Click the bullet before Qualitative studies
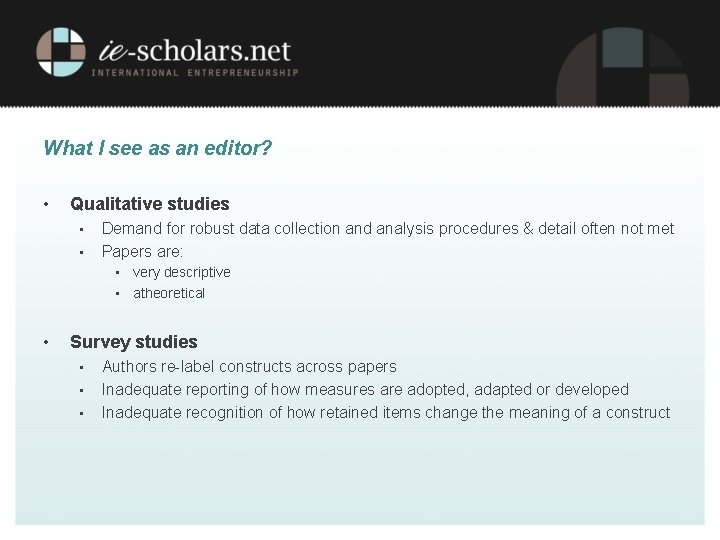This screenshot has height=540, width=720. coord(47,204)
